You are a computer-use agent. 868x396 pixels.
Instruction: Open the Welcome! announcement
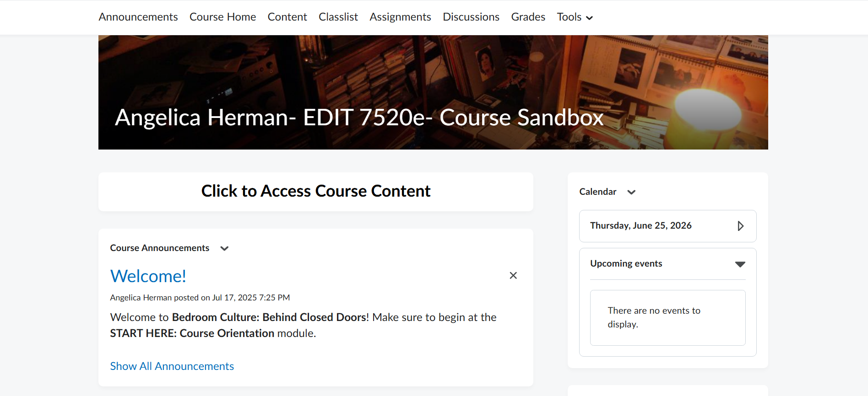[148, 276]
